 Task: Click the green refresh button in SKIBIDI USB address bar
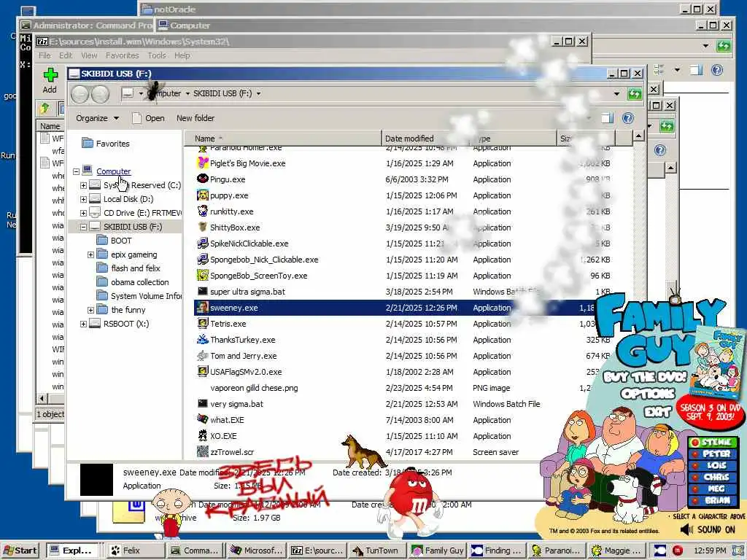click(x=634, y=94)
